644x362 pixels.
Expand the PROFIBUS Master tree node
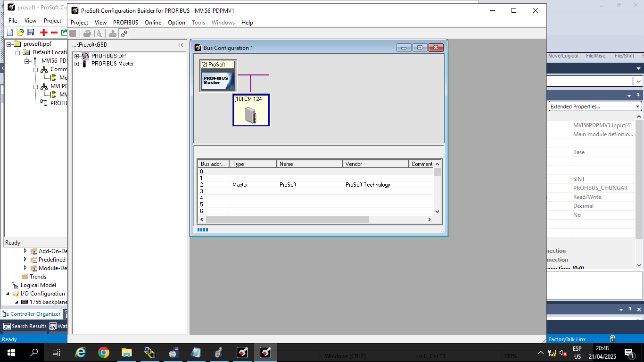tap(76, 64)
